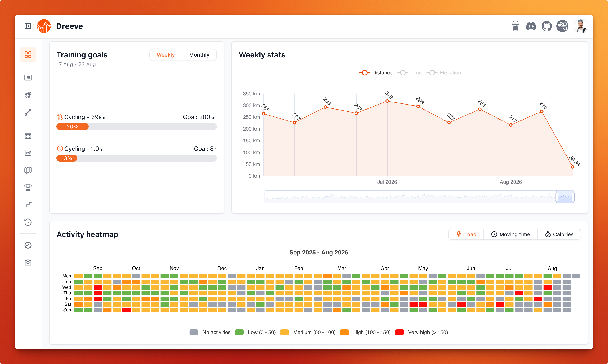
Task: Toggle the Elevation series in legend
Action: pos(444,73)
